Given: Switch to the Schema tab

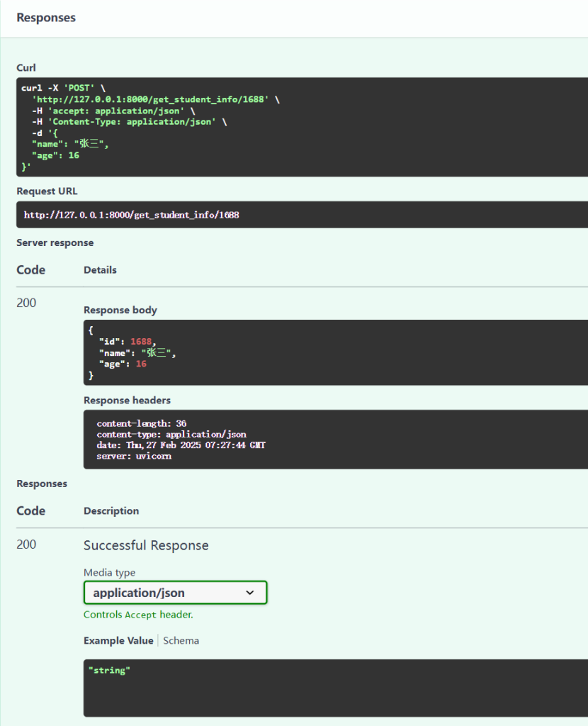Looking at the screenshot, I should [181, 640].
